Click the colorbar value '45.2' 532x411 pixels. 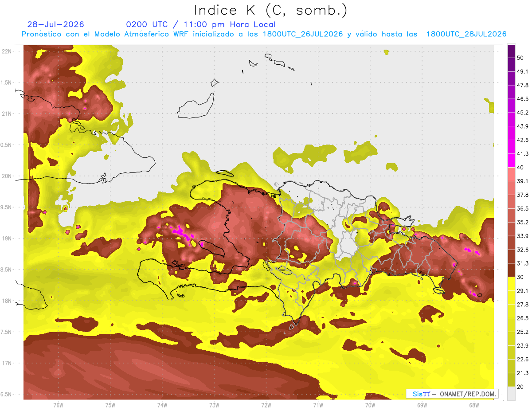pos(523,113)
